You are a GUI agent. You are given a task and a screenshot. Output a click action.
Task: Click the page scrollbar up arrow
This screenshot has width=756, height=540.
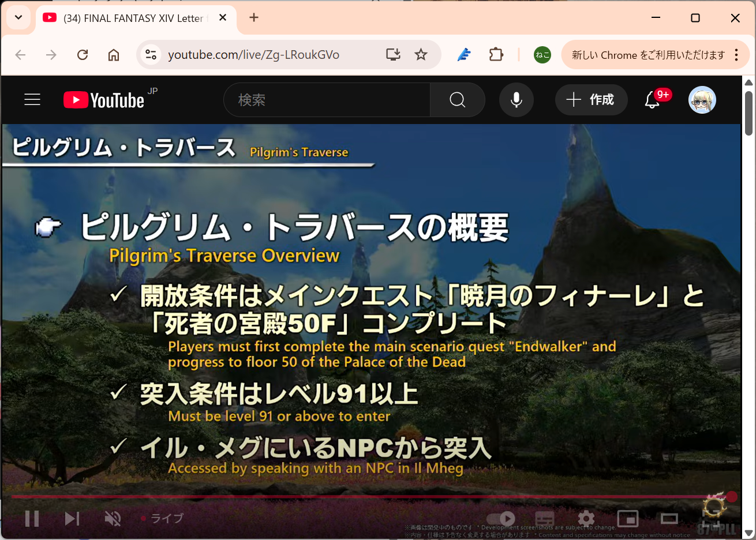click(x=749, y=82)
